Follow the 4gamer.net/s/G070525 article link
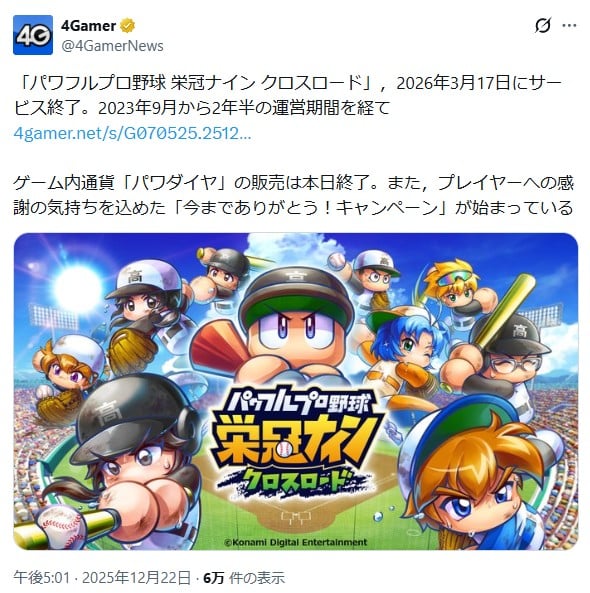The height and width of the screenshot is (593, 590). click(132, 134)
